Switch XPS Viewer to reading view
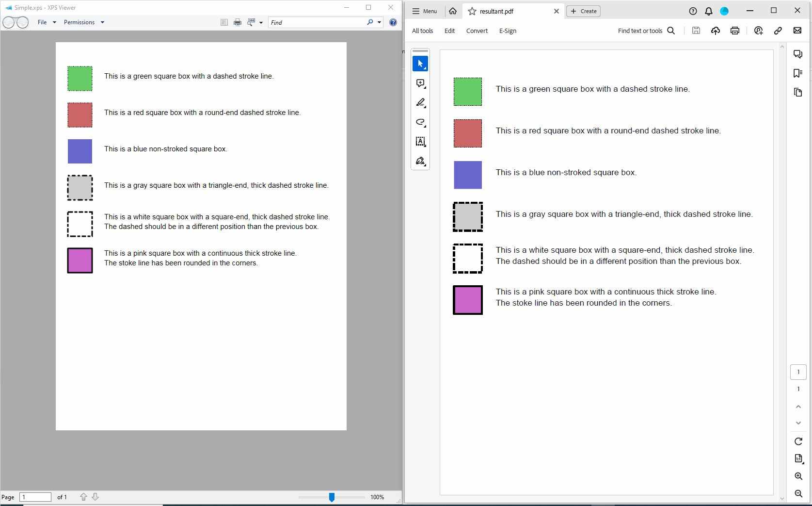Screen dimensions: 812x506 223,22
